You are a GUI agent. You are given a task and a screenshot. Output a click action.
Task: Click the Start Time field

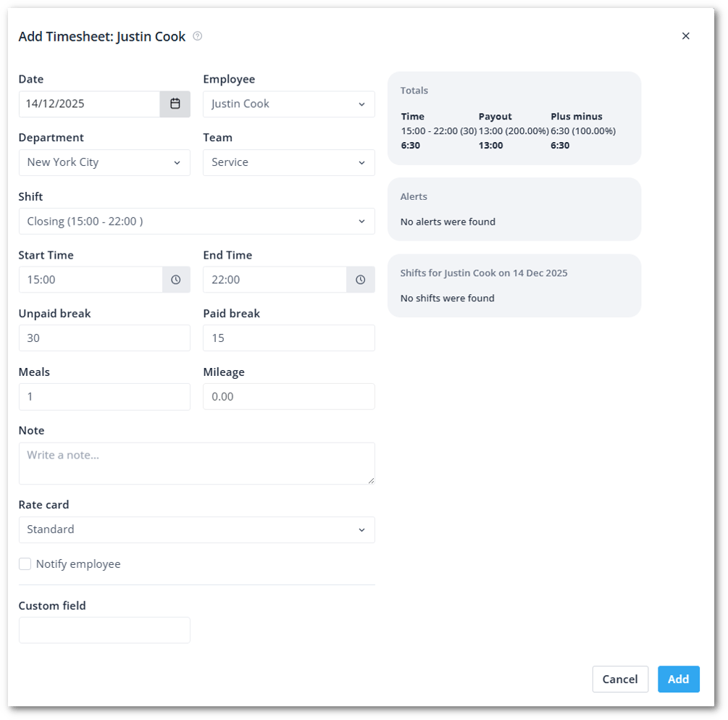91,280
